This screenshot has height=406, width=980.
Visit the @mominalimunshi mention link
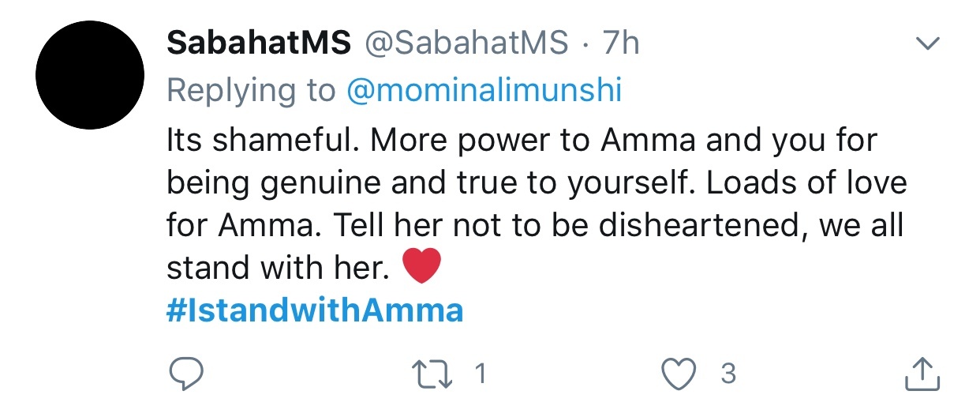(484, 92)
